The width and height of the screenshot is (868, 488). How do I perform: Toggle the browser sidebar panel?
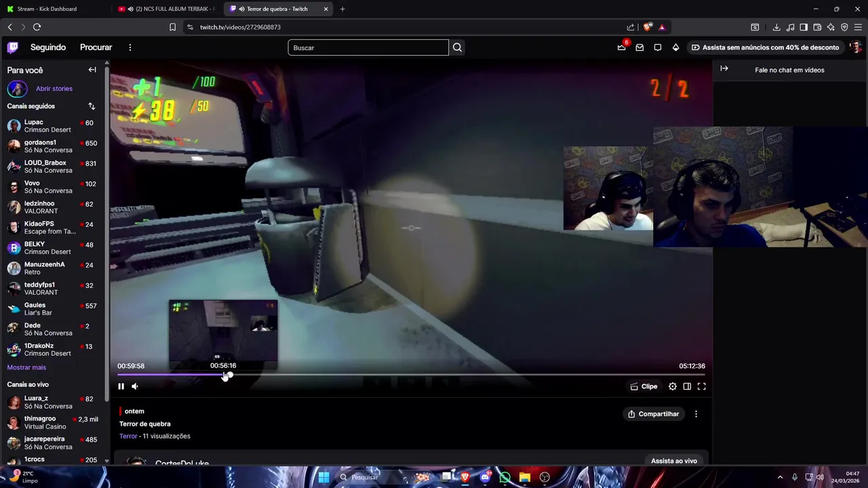coord(804,27)
